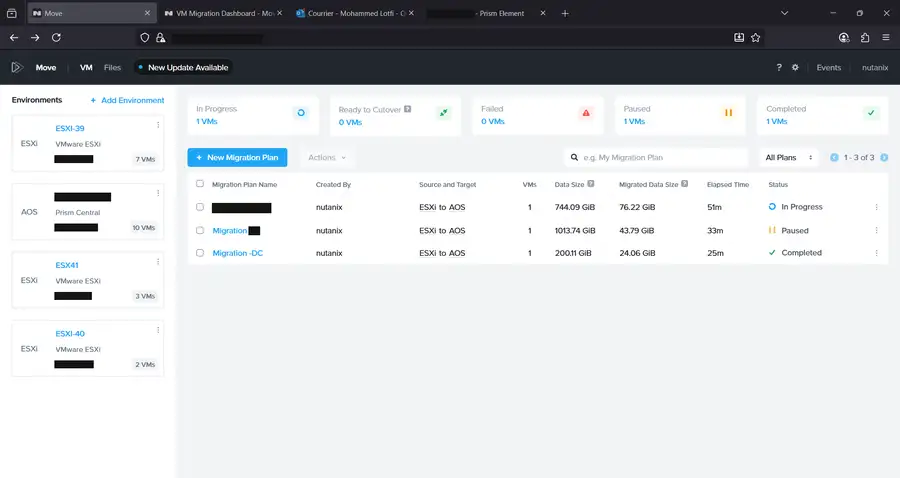This screenshot has height=478, width=900.
Task: Toggle the select-all plans checkbox
Action: (x=200, y=184)
